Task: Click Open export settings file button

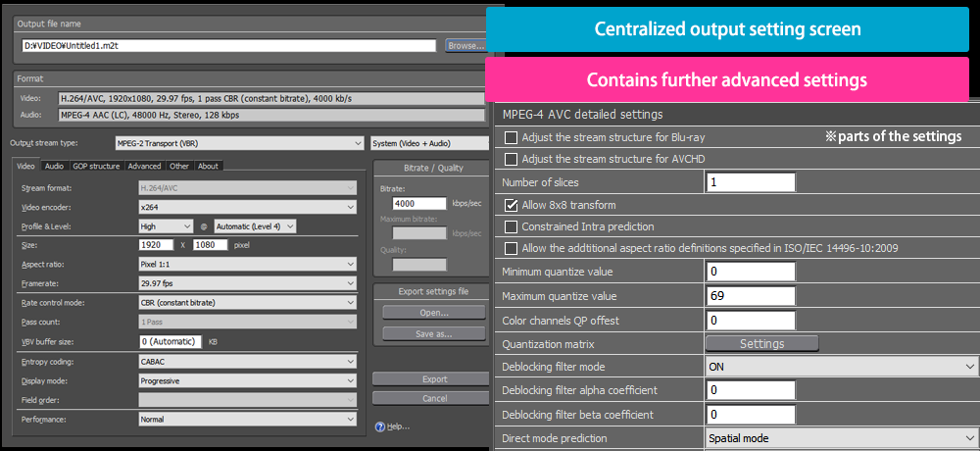Action: pos(434,312)
